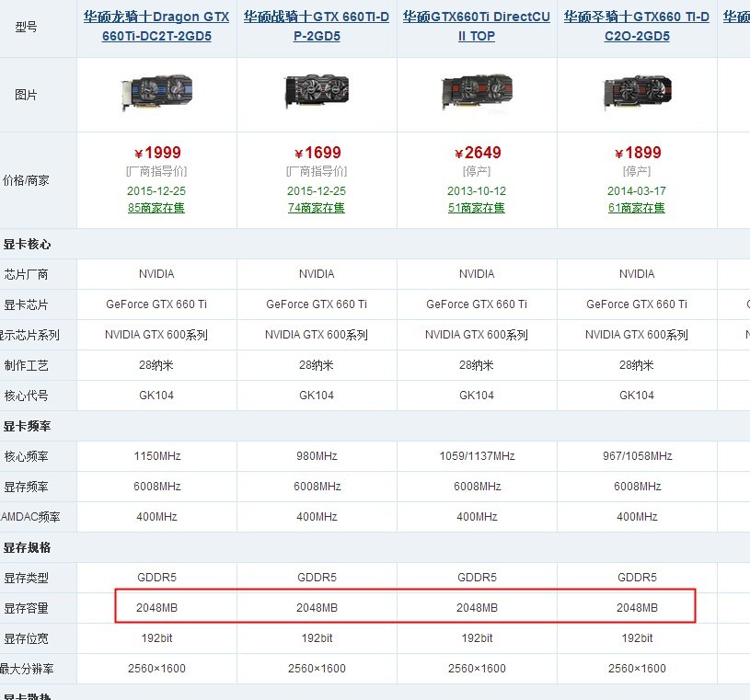750x700 pixels.
Task: Open the 74商家在售 link
Action: pyautogui.click(x=317, y=208)
